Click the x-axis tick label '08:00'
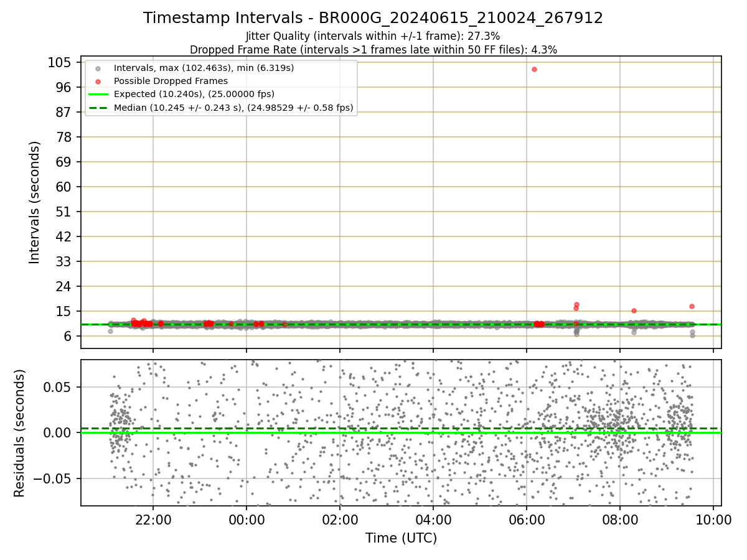This screenshot has width=747, height=560. click(619, 520)
